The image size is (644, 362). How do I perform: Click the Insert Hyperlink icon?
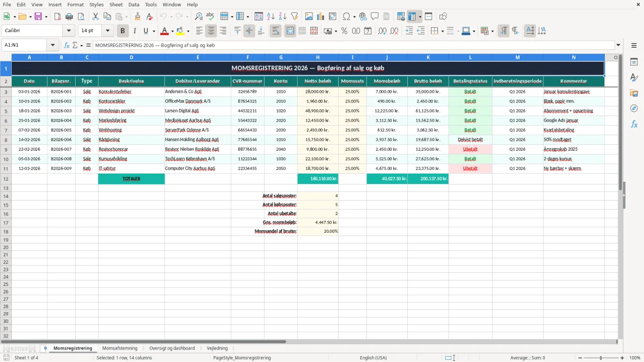point(363,17)
